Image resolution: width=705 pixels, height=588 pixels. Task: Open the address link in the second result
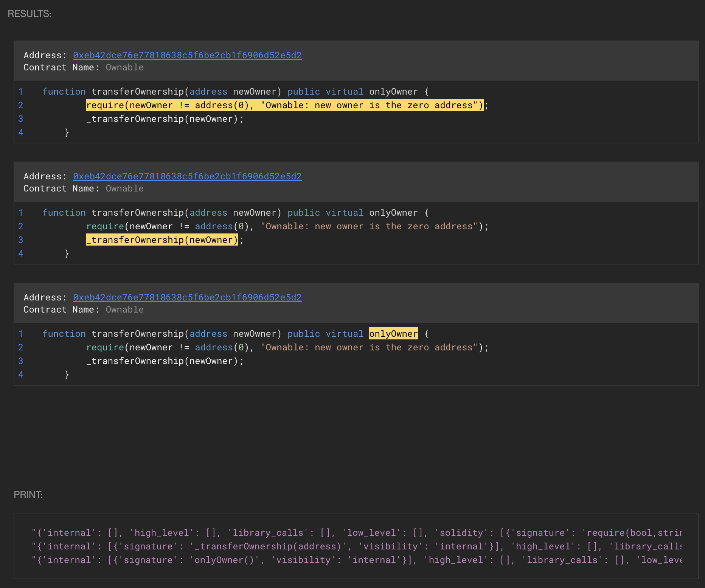[x=187, y=176]
